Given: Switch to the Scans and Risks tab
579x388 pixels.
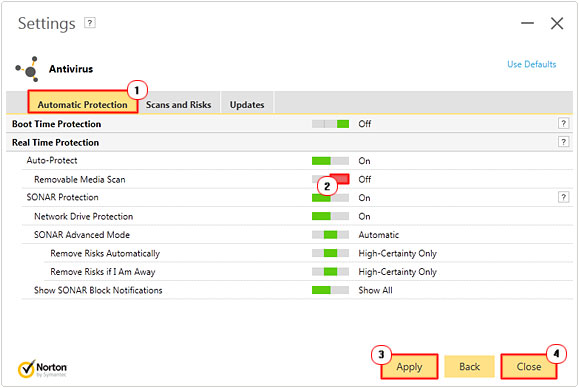Looking at the screenshot, I should point(178,104).
